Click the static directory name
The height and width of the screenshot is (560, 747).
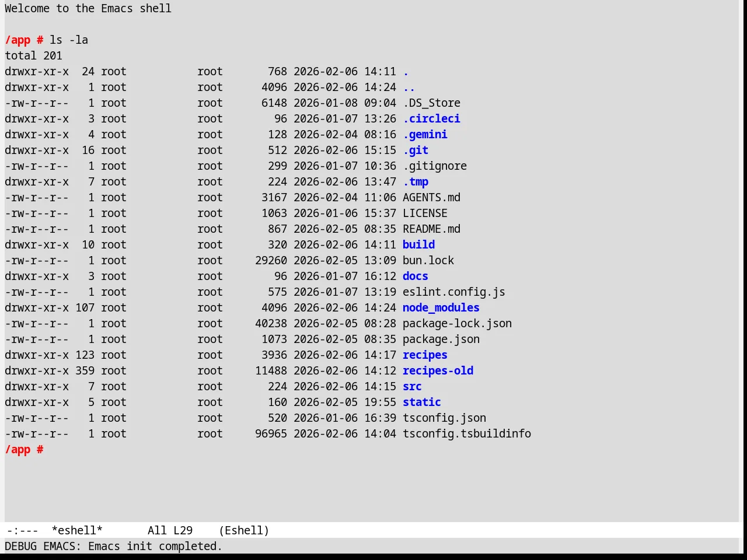[422, 402]
